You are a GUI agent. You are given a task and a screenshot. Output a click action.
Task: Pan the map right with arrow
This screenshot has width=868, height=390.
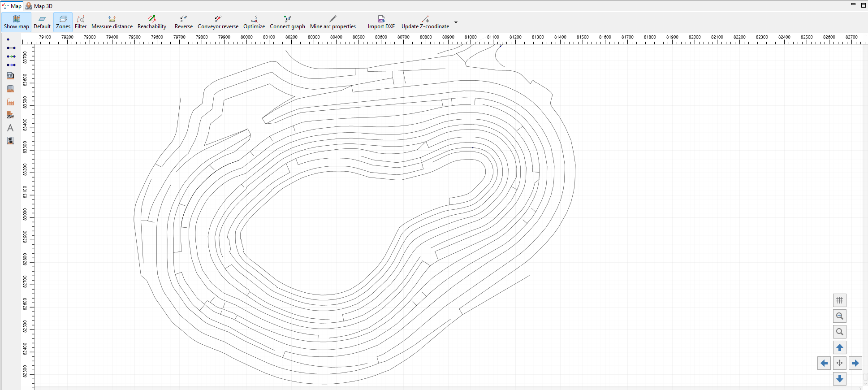pos(855,363)
